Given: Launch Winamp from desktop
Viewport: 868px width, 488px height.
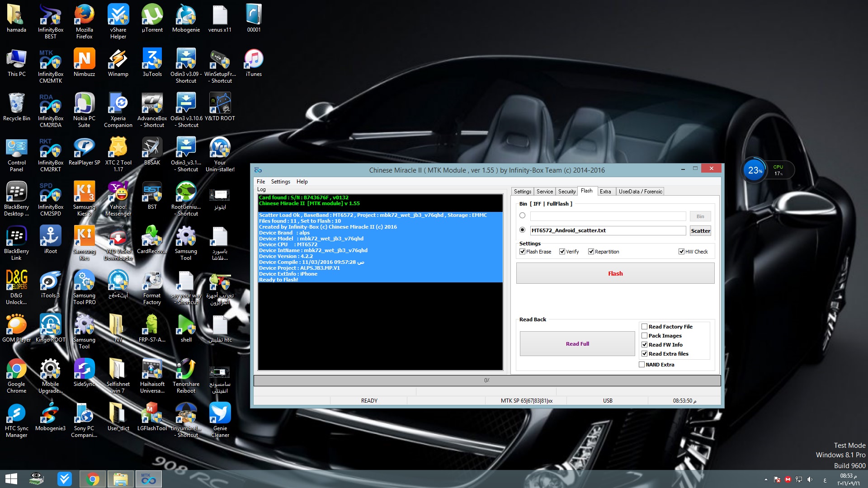Looking at the screenshot, I should point(118,62).
